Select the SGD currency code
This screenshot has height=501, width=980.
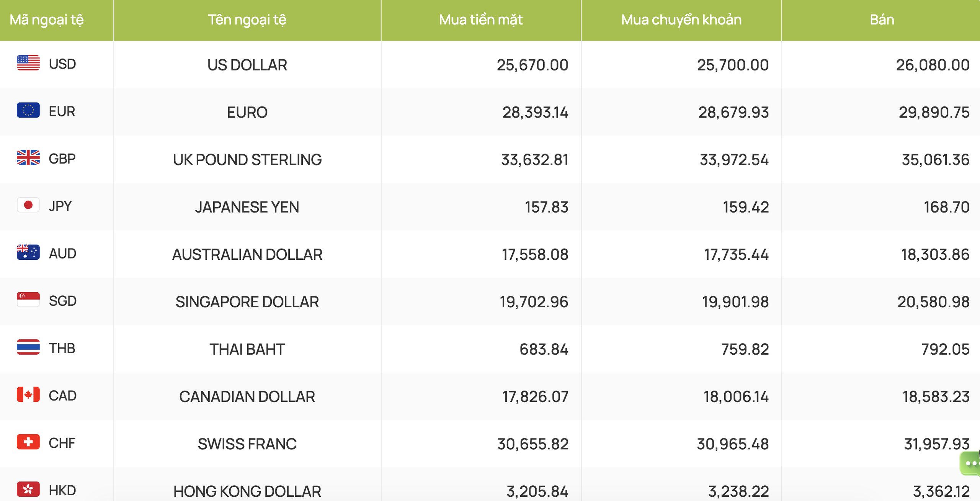pyautogui.click(x=62, y=301)
